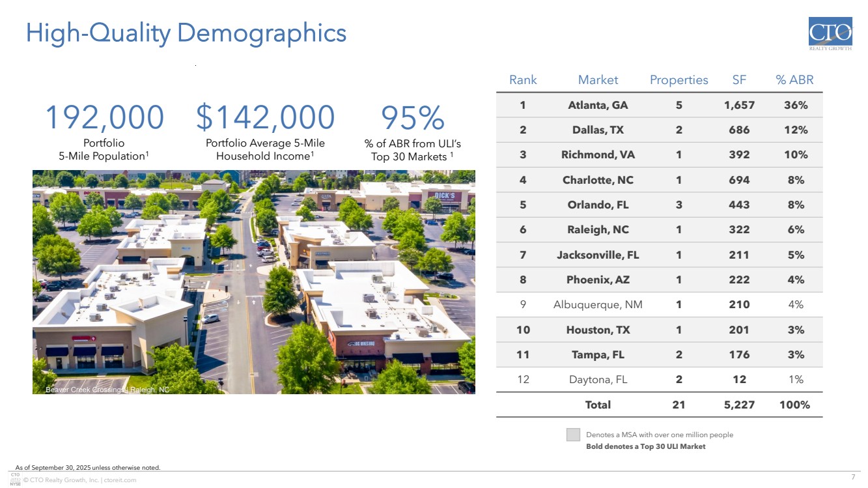
Task: Click the CTO Realty Growth logo
Action: tap(830, 36)
